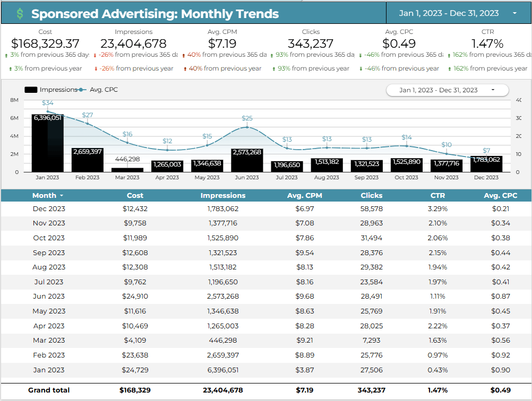Click the Avg. CPC scorecard value $0.49
The image size is (532, 401).
[399, 43]
